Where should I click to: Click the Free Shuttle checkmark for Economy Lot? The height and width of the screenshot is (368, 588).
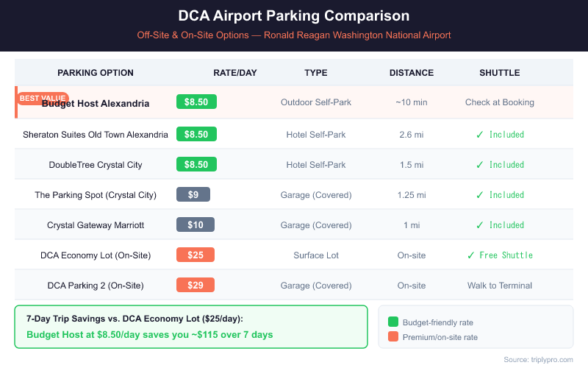[x=470, y=255]
